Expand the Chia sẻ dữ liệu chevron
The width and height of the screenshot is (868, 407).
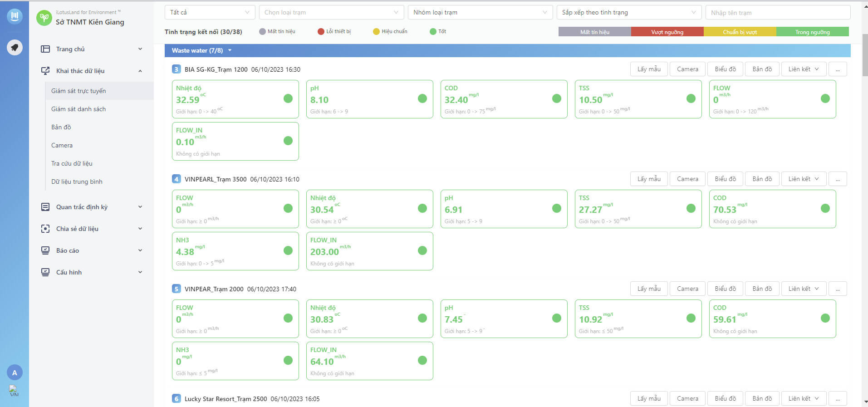(140, 229)
